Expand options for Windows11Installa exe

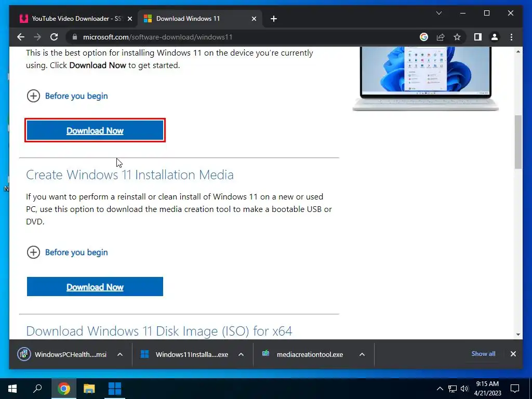click(241, 354)
